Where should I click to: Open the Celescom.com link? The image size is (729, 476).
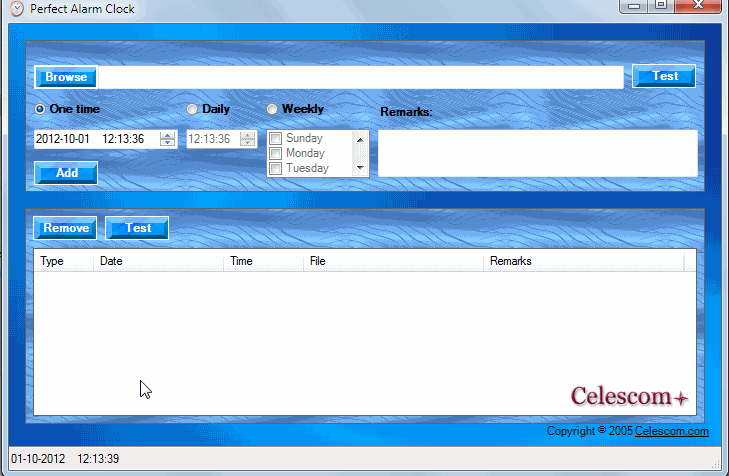pyautogui.click(x=672, y=431)
